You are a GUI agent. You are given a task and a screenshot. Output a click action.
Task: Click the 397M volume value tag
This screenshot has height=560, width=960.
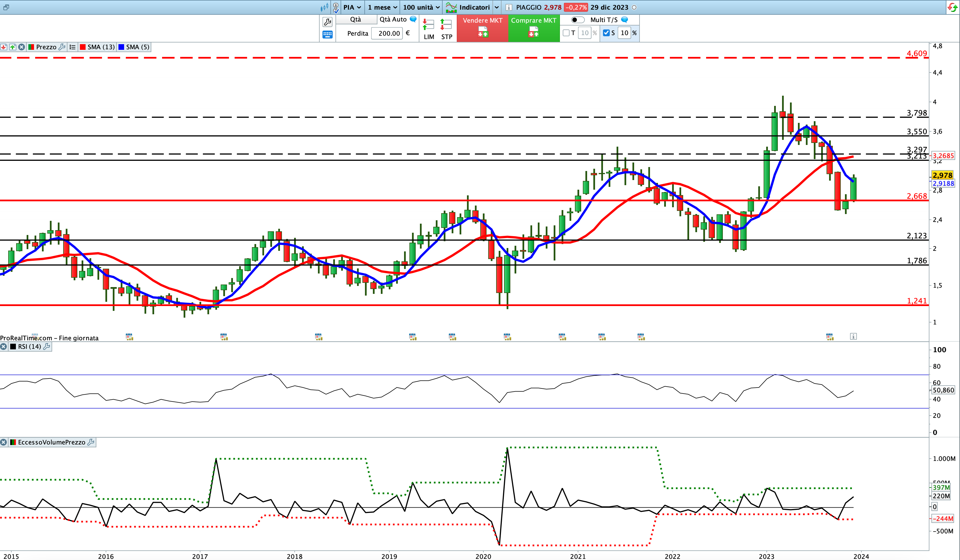point(941,488)
